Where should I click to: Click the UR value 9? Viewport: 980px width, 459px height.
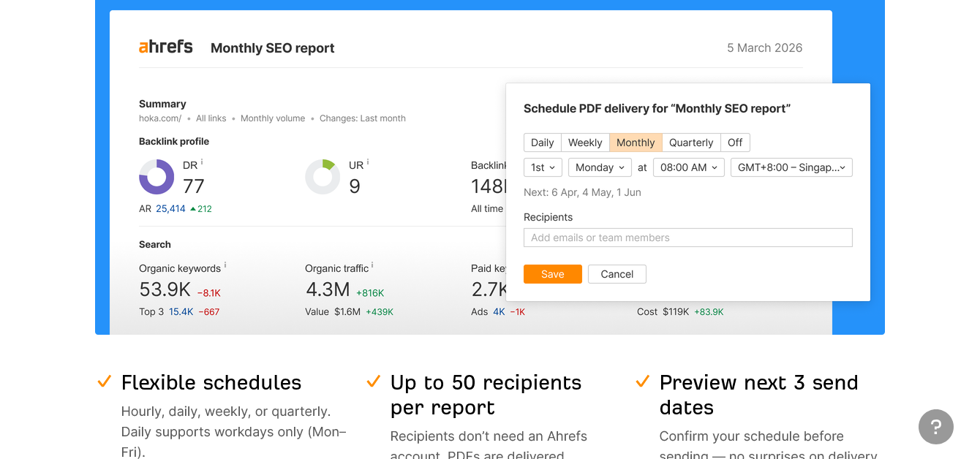point(355,186)
